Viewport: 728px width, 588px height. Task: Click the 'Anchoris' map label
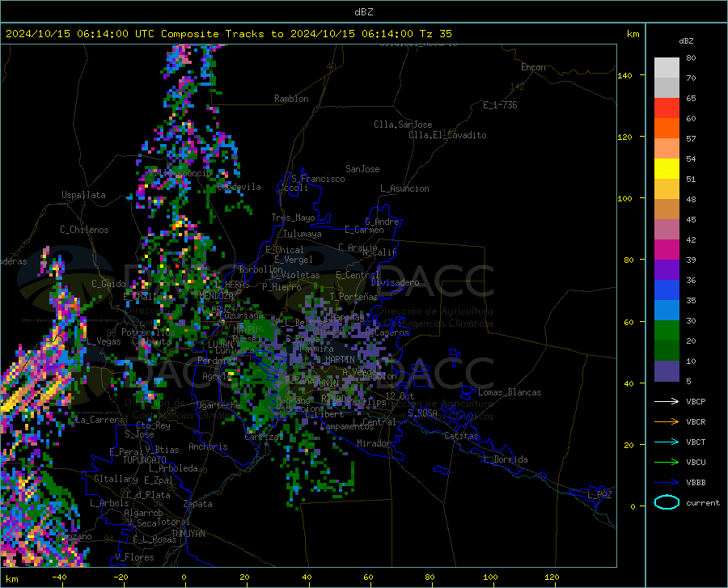coord(208,446)
